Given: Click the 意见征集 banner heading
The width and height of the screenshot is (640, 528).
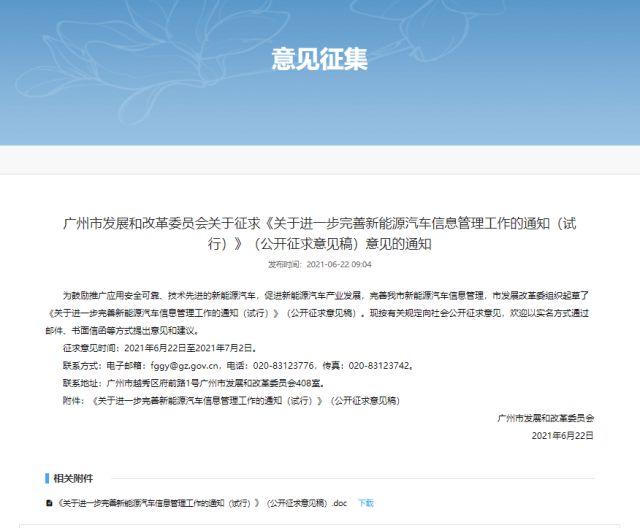Looking at the screenshot, I should (x=320, y=60).
